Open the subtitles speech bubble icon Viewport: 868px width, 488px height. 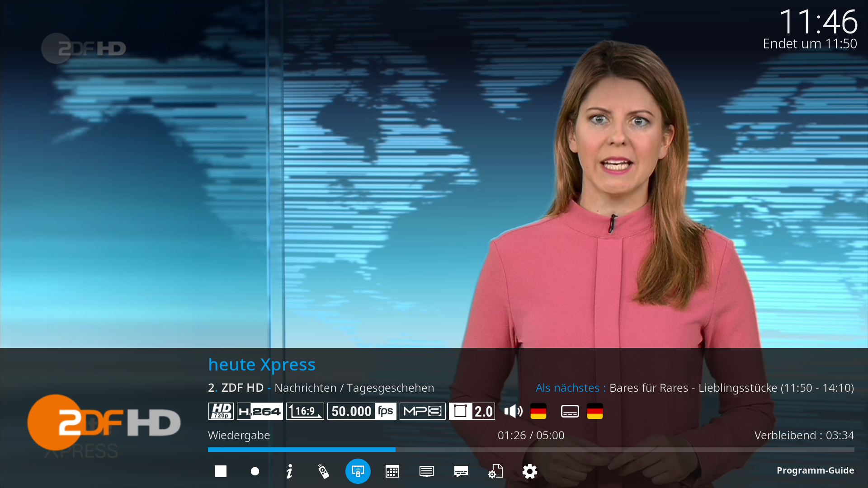[x=461, y=471]
